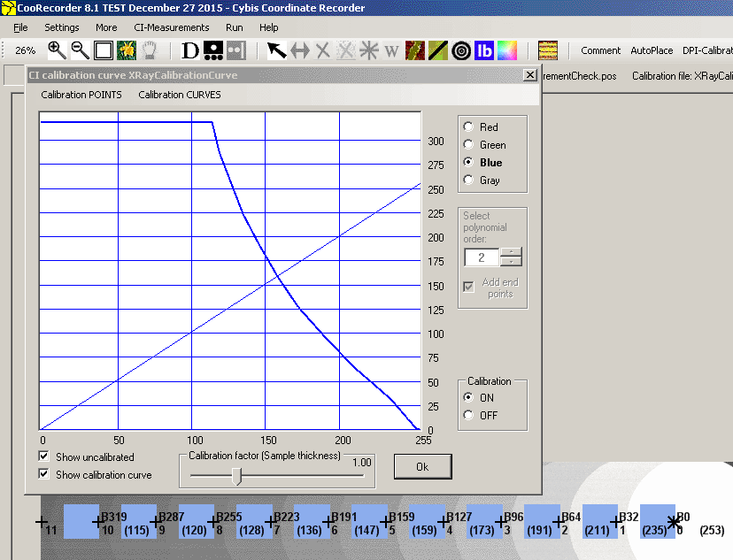This screenshot has width=733, height=560.
Task: Toggle the Add end points checkbox
Action: [468, 287]
